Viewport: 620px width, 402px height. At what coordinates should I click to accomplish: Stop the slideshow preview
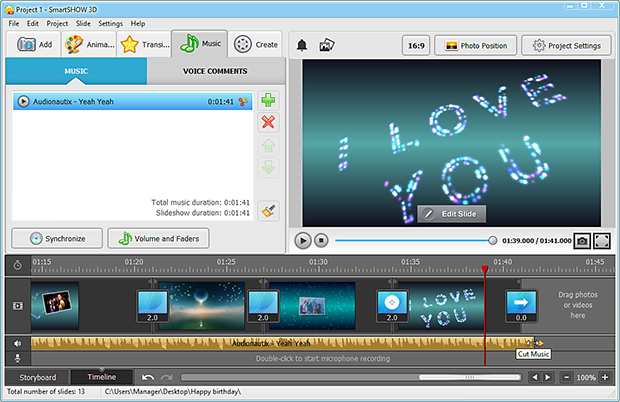(x=321, y=240)
